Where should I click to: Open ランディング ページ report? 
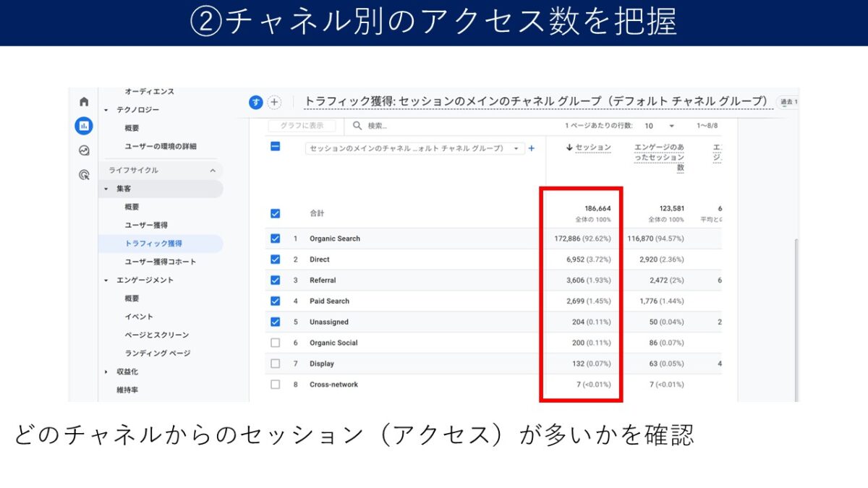[157, 353]
